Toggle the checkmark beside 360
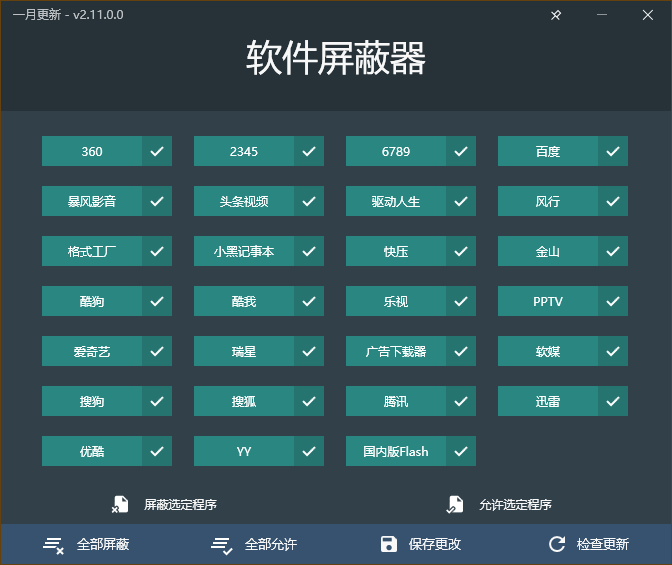The image size is (672, 565). 157,151
